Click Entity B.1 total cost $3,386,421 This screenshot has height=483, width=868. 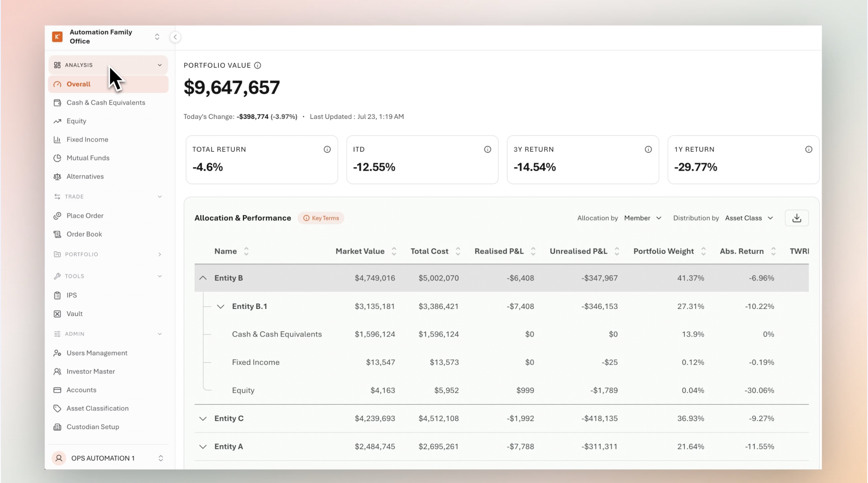(438, 307)
